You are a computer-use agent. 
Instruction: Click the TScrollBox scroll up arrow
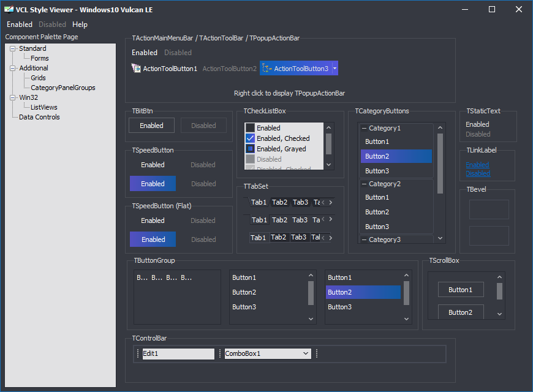click(x=499, y=277)
